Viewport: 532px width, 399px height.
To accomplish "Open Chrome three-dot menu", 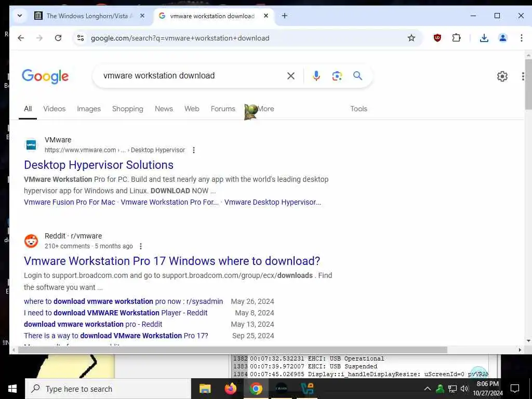I will [x=522, y=38].
